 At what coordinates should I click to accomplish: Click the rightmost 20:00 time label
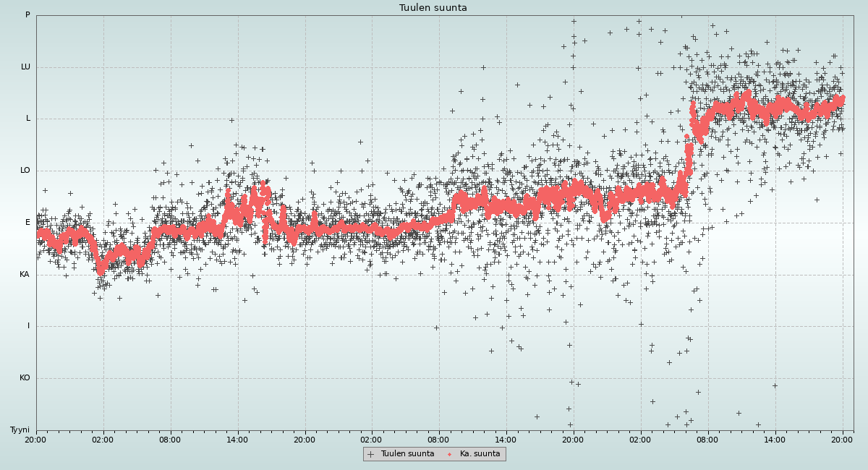pos(842,439)
